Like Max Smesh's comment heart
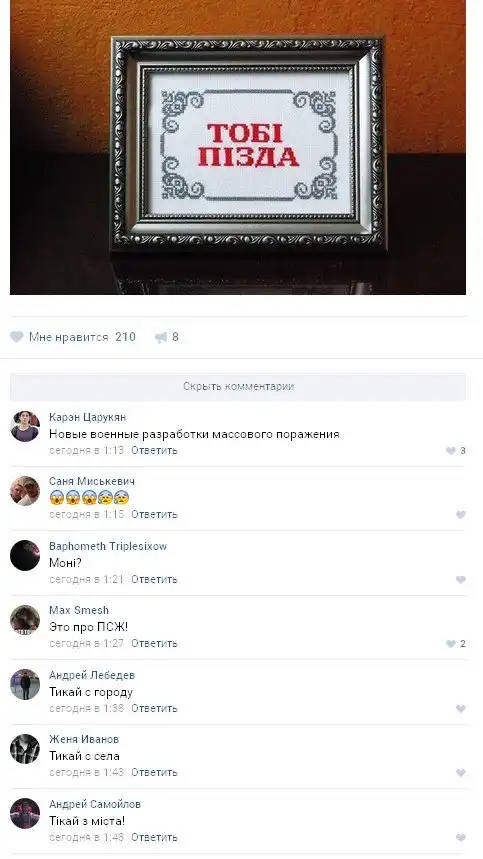This screenshot has width=483, height=859. click(451, 644)
